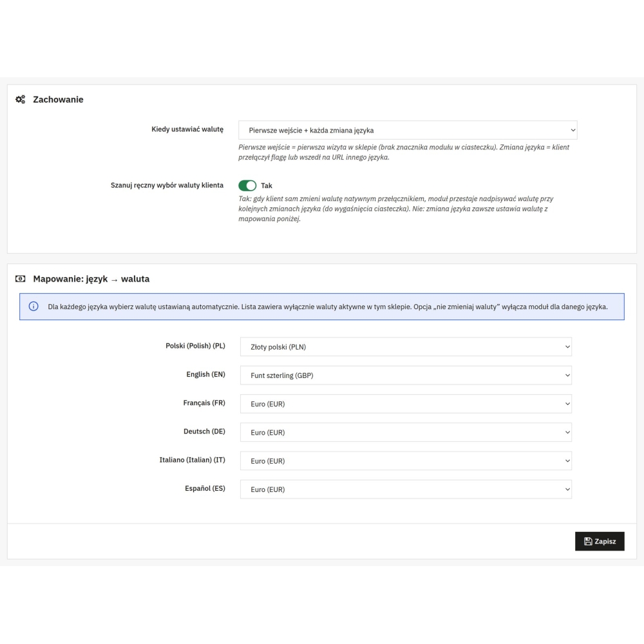Open currency dropdown for English (EN)
The height and width of the screenshot is (644, 644).
406,375
